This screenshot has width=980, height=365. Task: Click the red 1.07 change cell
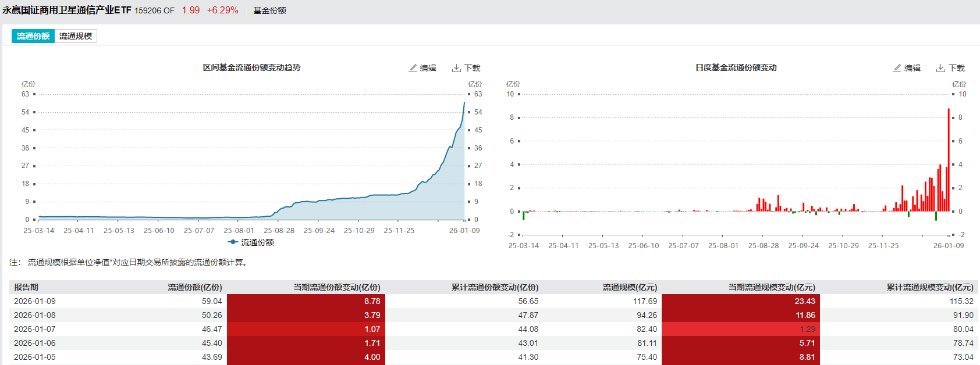306,329
